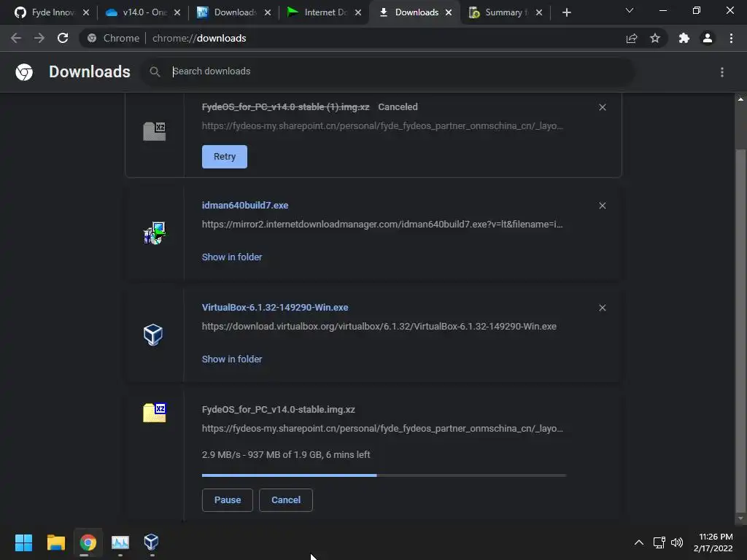Click the scrollbar up arrow
Screen dimensions: 747x560
click(x=740, y=99)
